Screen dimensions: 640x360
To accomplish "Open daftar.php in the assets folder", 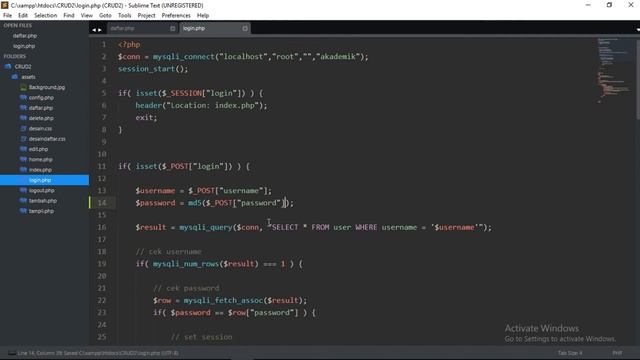I will pyautogui.click(x=41, y=108).
